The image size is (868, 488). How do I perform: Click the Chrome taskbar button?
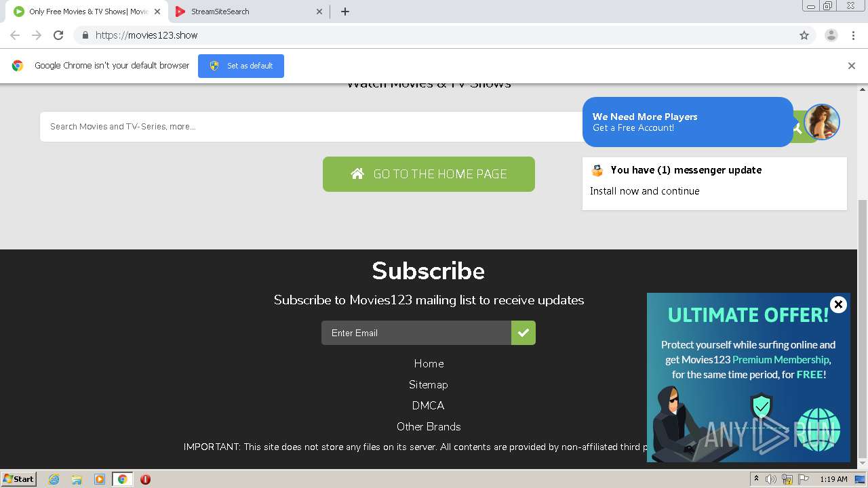pyautogui.click(x=123, y=479)
